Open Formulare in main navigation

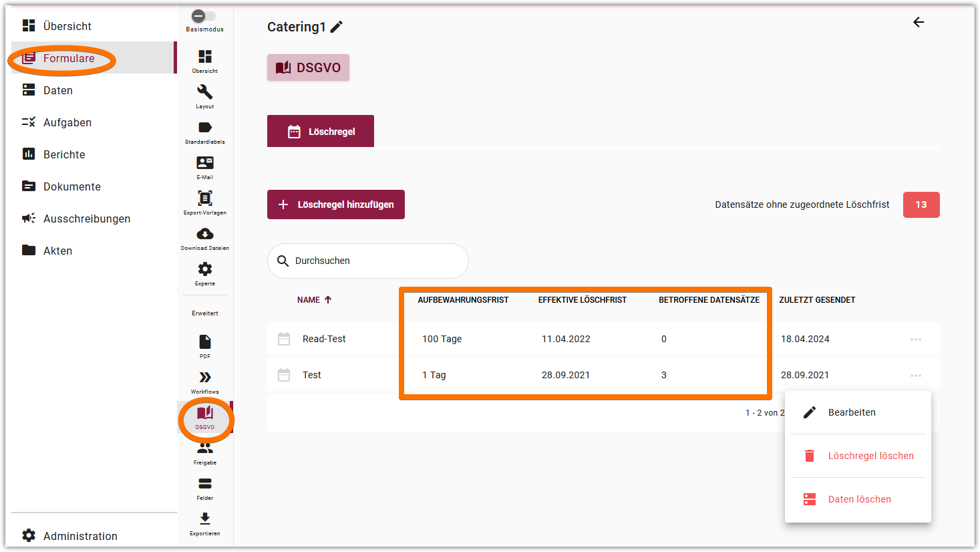pos(93,58)
